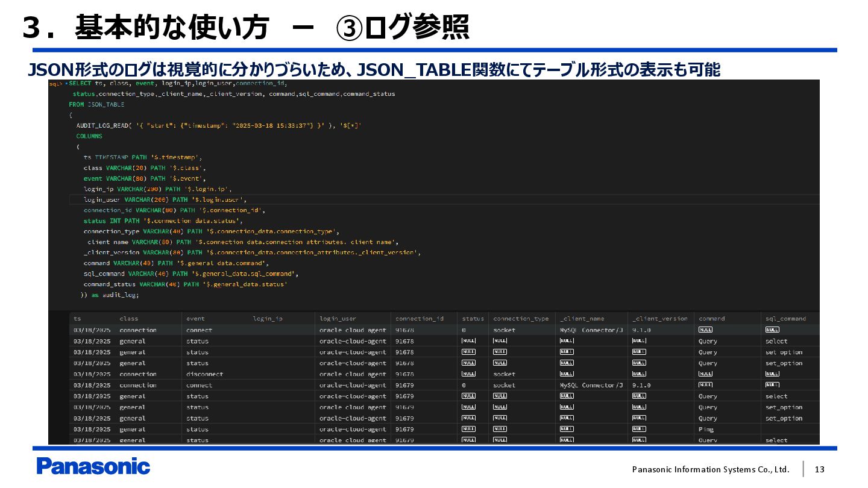Click the connection_id column header

419,319
